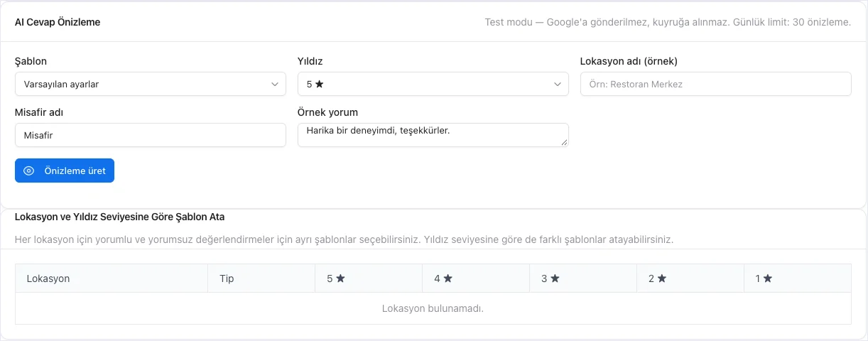Screen dimensions: 868x341
Task: Click the Örnek yorum field label
Action: [x=327, y=112]
